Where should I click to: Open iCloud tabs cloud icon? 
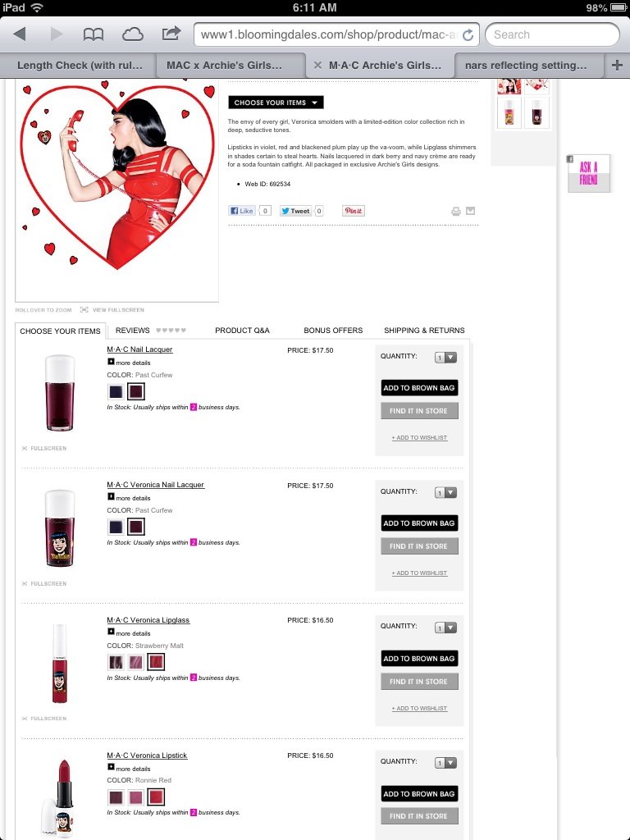click(132, 34)
